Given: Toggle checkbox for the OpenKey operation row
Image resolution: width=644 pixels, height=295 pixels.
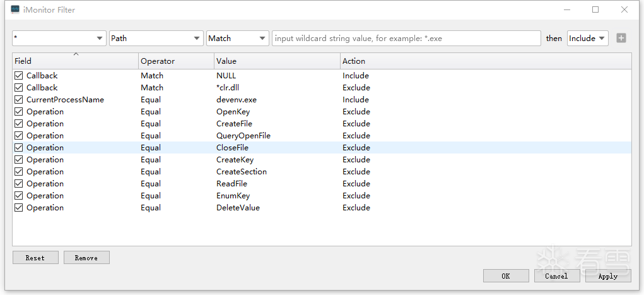Looking at the screenshot, I should point(19,112).
